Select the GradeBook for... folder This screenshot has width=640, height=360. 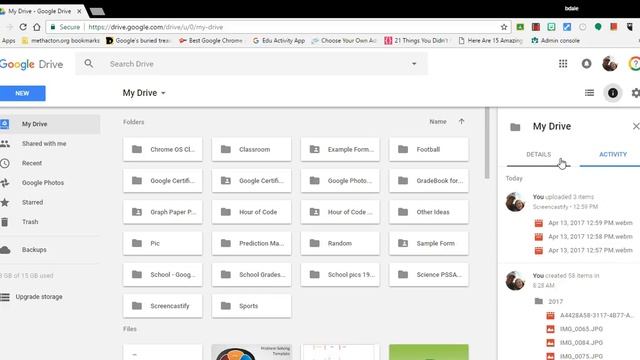tap(429, 181)
